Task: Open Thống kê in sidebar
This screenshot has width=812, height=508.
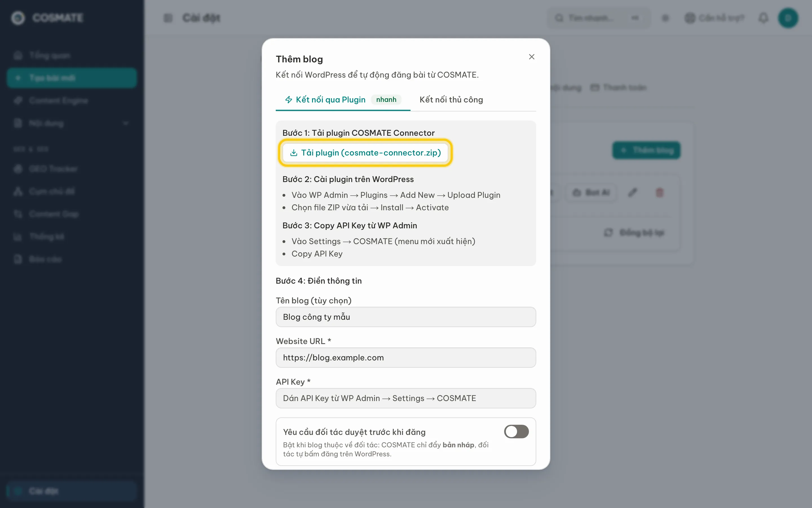Action: pos(71,237)
